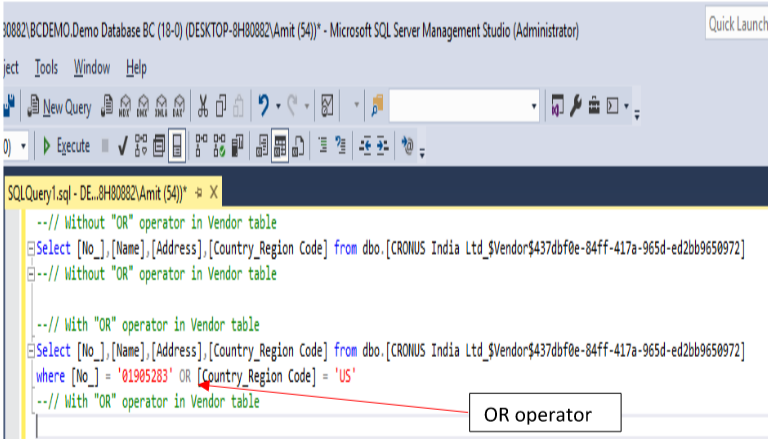
Task: Open the Standard toolbar overflow options
Action: [x=637, y=116]
